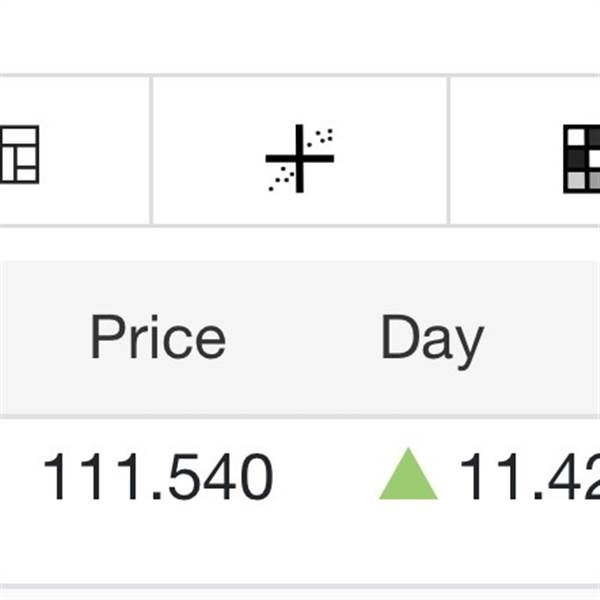Open the scatter plot view
The height and width of the screenshot is (600, 600).
pyautogui.click(x=300, y=150)
